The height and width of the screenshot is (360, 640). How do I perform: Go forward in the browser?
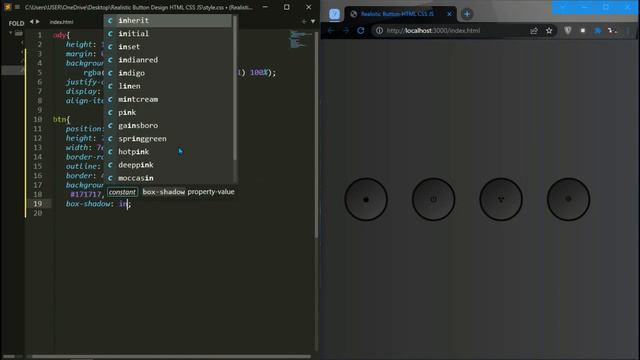[x=346, y=31]
